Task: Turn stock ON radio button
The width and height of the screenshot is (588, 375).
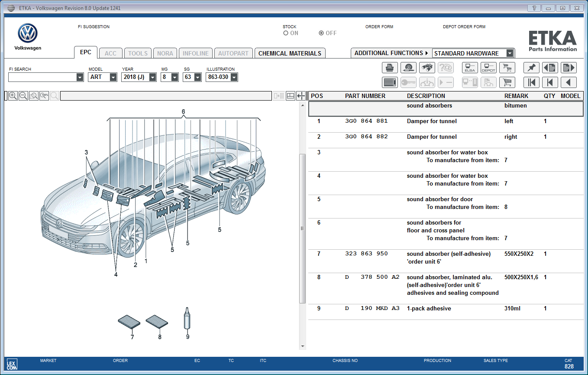Action: pos(286,33)
